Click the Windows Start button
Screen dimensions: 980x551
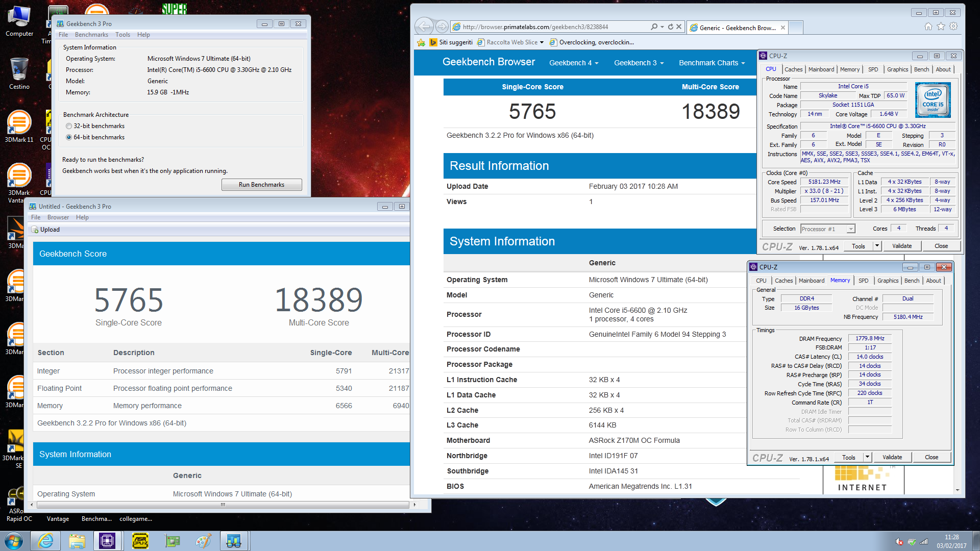(14, 541)
